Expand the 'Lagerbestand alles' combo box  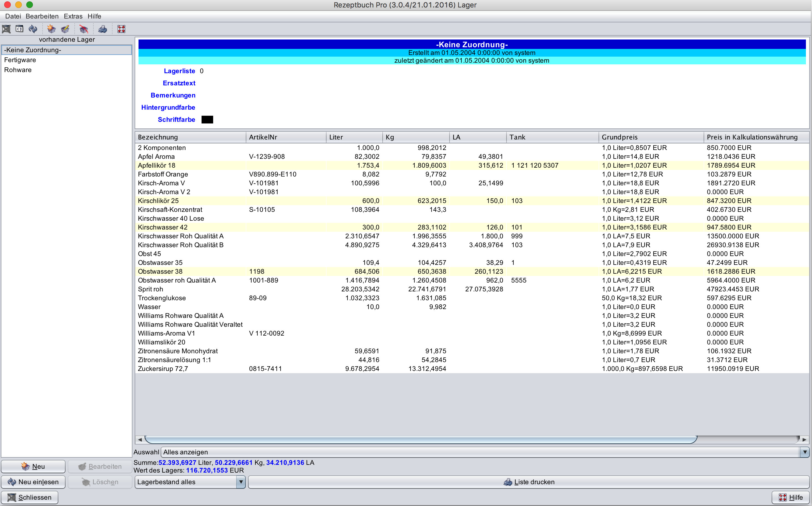(241, 482)
